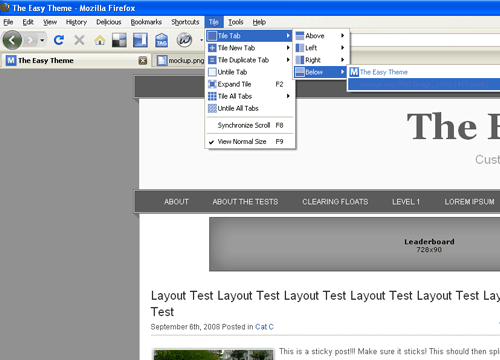Open ABOUT in the page navigation
500x360 pixels.
pos(176,202)
